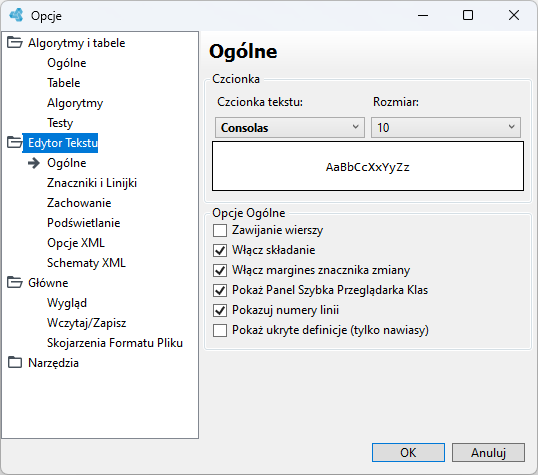538x475 pixels.
Task: Click the Opcje Ogólne group label
Action: (248, 213)
